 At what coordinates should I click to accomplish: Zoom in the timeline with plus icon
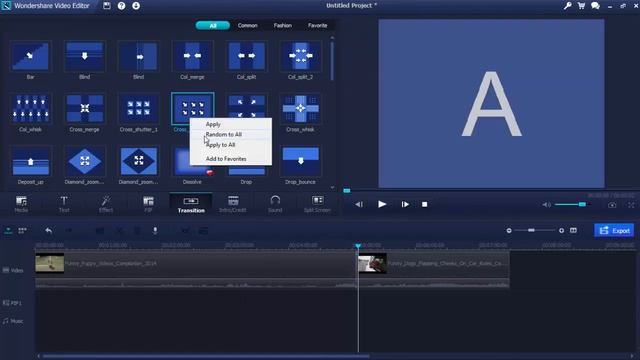click(x=561, y=231)
